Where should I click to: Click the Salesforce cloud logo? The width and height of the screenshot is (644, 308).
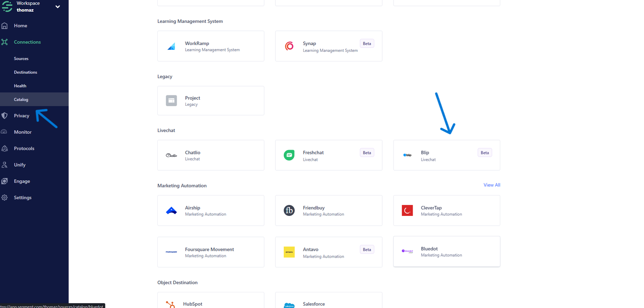289,306
